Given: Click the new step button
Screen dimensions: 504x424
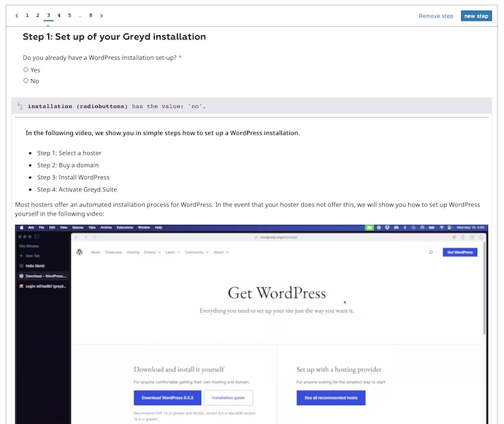Looking at the screenshot, I should (476, 16).
